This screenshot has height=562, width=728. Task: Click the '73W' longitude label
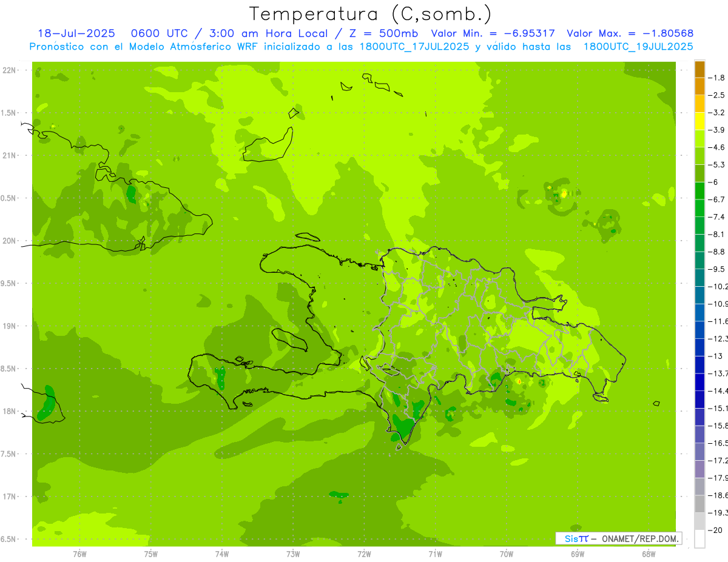point(293,554)
